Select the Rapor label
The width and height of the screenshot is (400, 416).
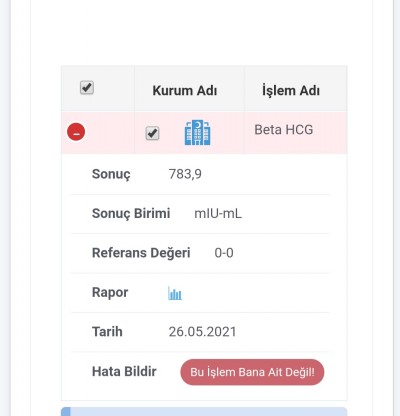(x=110, y=292)
